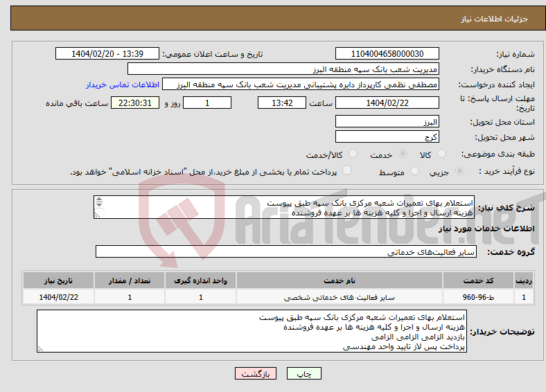Click the ردیف column header
546x392 pixels.
pyautogui.click(x=524, y=280)
